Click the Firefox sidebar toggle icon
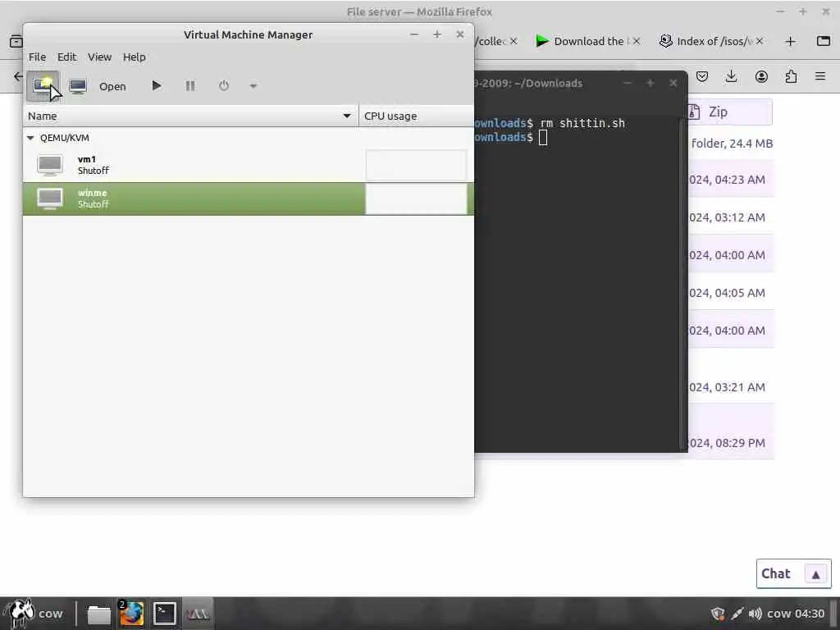The height and width of the screenshot is (630, 840). [16, 41]
